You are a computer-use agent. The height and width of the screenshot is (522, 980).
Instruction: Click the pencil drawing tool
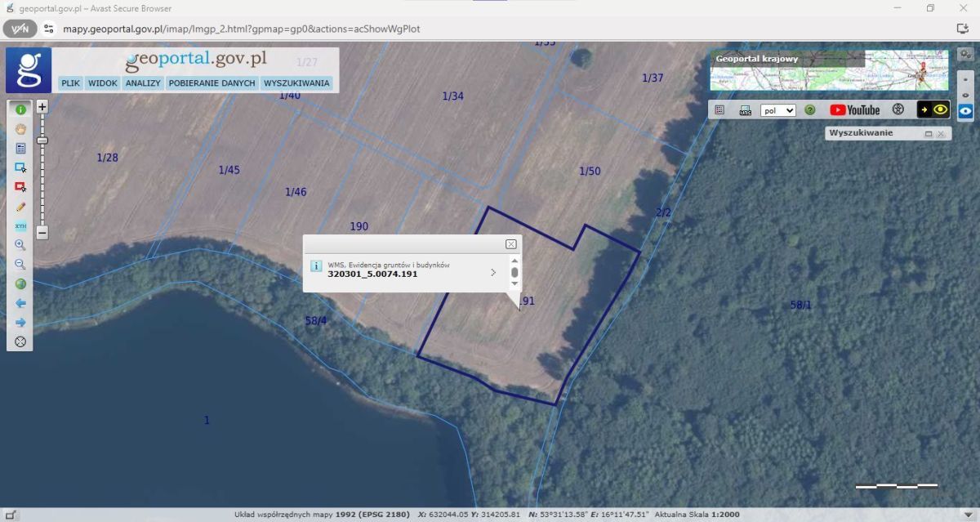[20, 207]
